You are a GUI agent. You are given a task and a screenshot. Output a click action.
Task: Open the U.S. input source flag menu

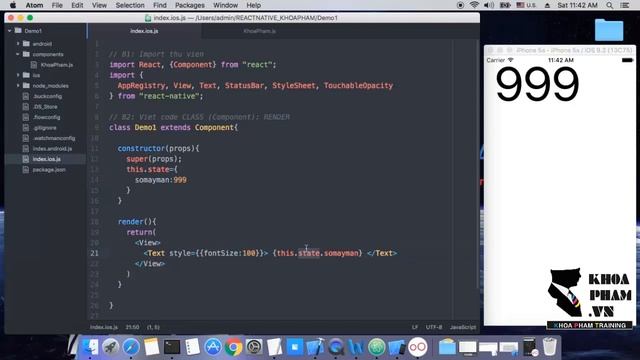(x=526, y=5)
